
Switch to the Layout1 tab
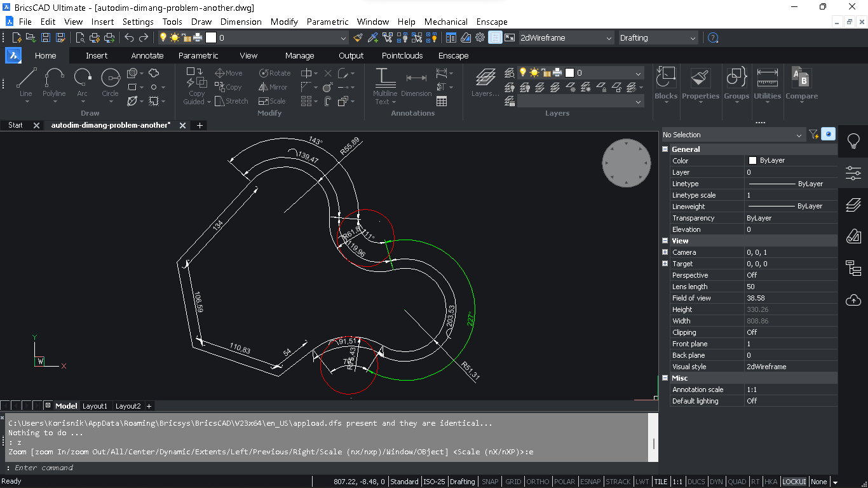pyautogui.click(x=95, y=405)
